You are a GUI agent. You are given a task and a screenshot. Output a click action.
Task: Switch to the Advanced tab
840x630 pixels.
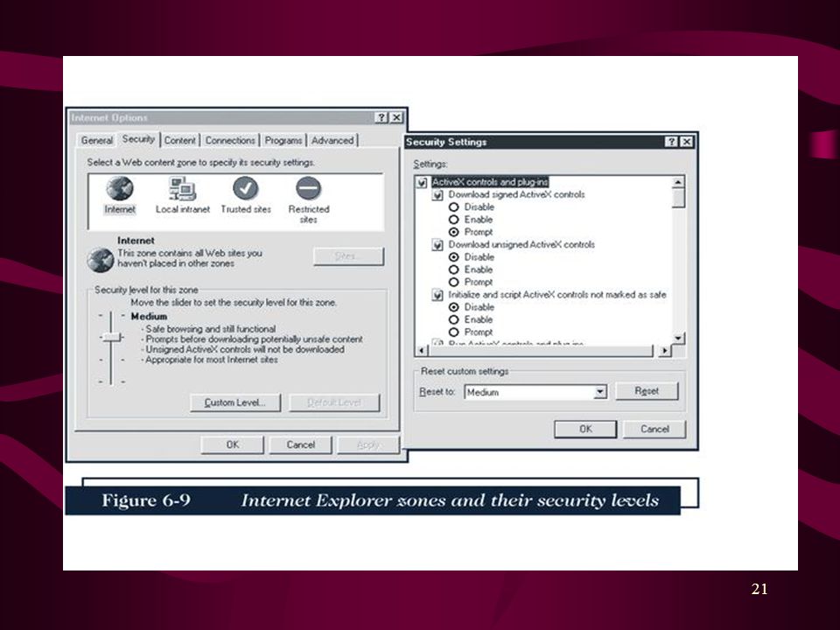(x=332, y=140)
